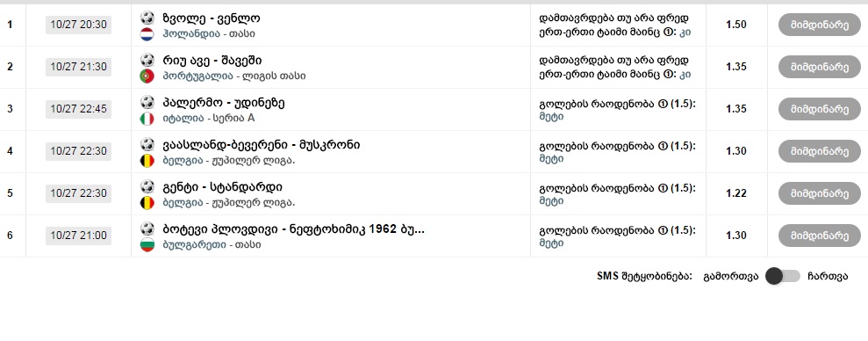Click the Portugal flag icon

tap(147, 76)
